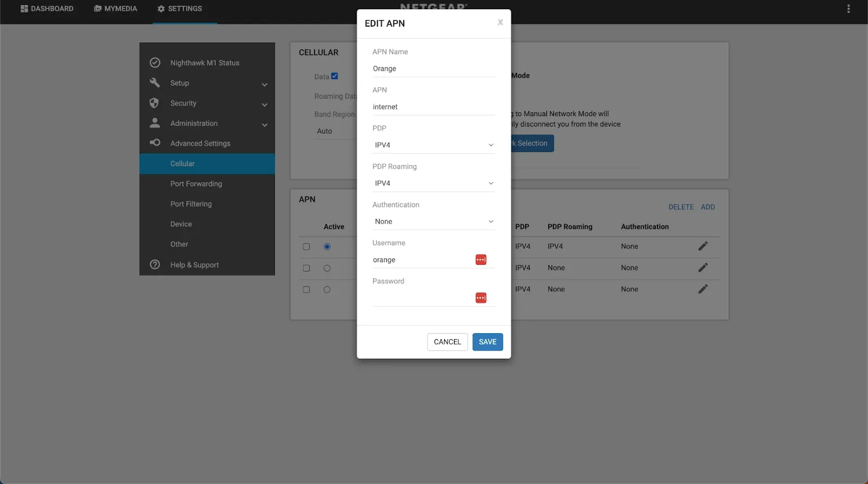Check the first APN row checkbox

[x=307, y=247]
